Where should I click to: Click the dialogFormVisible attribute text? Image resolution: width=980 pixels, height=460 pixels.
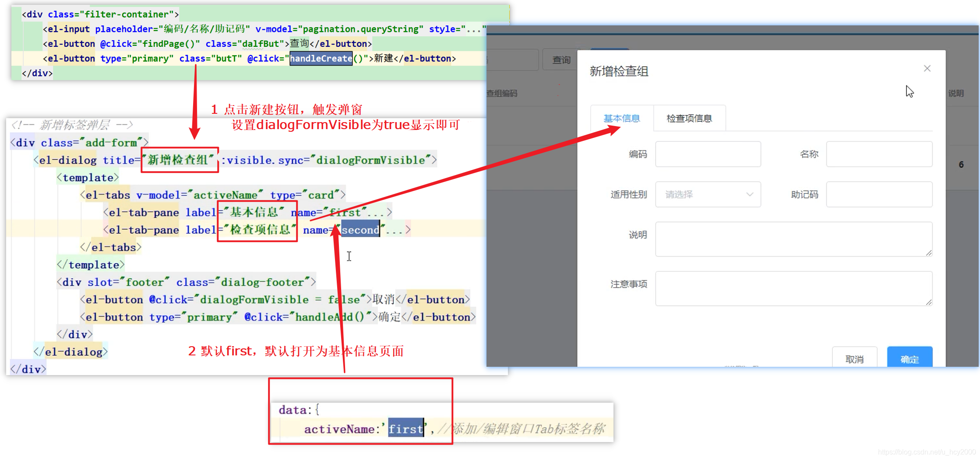(x=370, y=160)
